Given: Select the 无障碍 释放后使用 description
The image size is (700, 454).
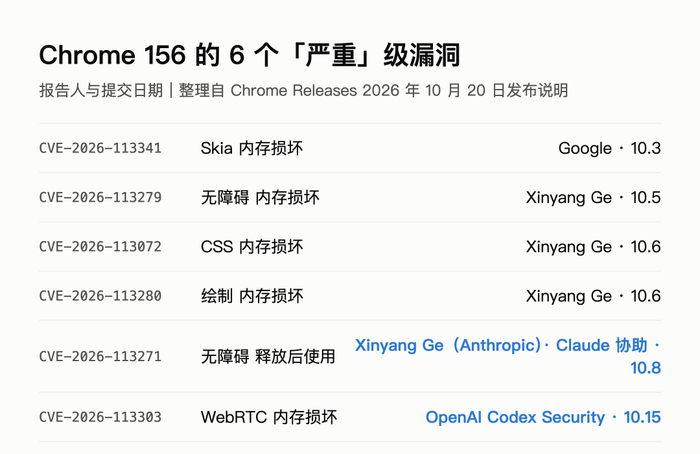Looking at the screenshot, I should click(x=268, y=356).
